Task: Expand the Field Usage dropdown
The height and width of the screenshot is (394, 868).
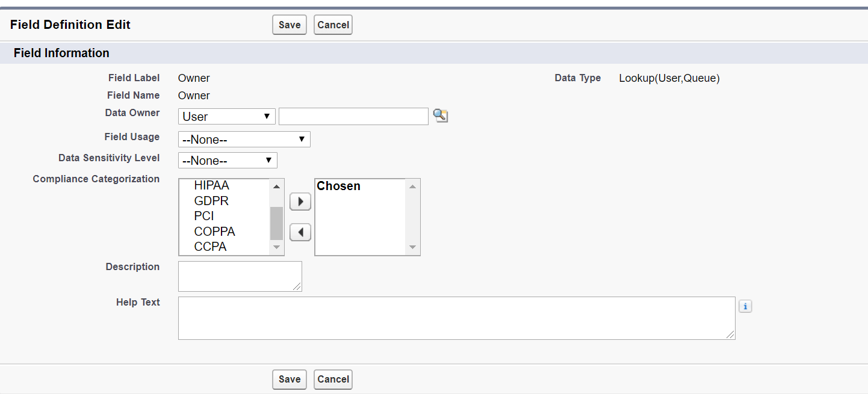Action: (244, 140)
